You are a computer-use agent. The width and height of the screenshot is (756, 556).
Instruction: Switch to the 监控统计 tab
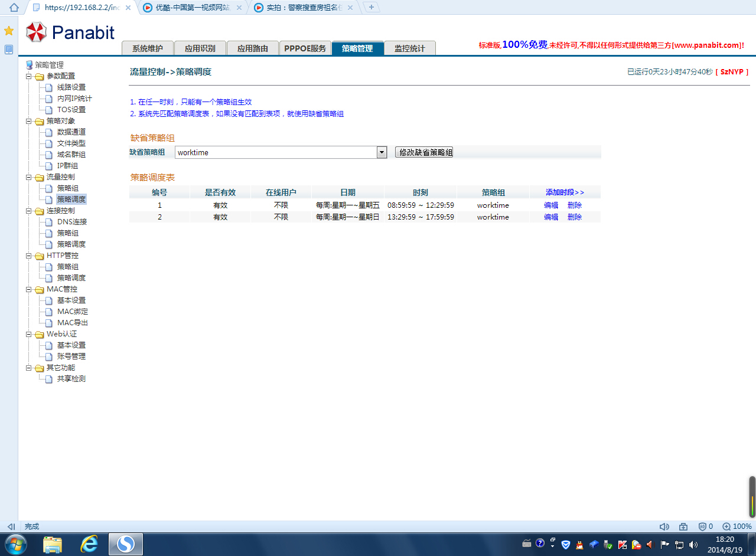click(409, 48)
